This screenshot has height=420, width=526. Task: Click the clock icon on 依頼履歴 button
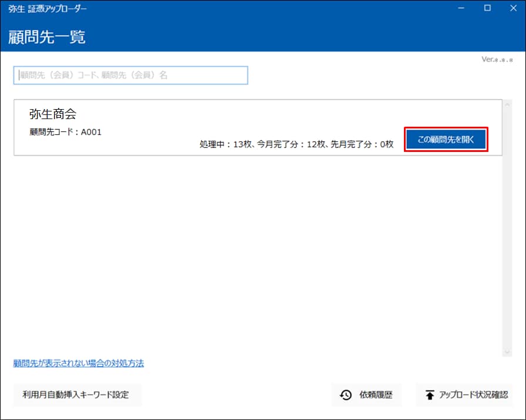(x=346, y=395)
